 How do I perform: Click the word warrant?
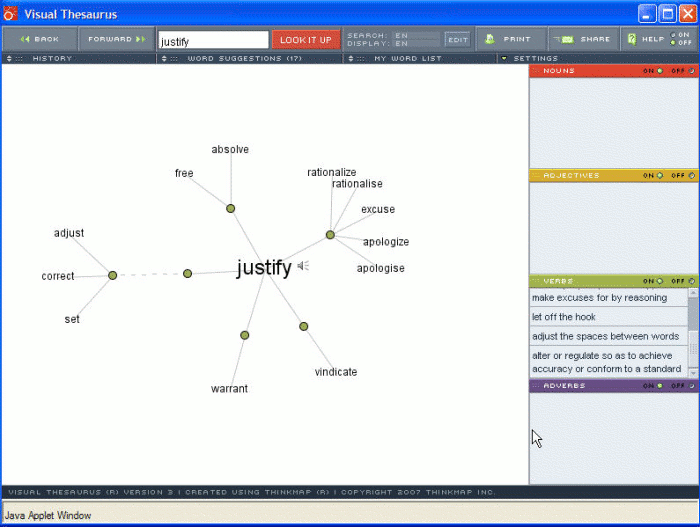tap(229, 389)
